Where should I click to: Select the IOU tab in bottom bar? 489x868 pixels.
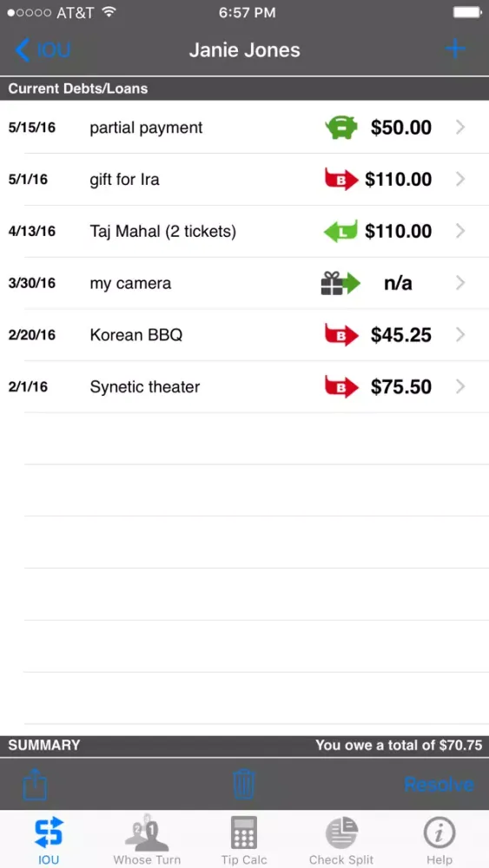click(49, 839)
